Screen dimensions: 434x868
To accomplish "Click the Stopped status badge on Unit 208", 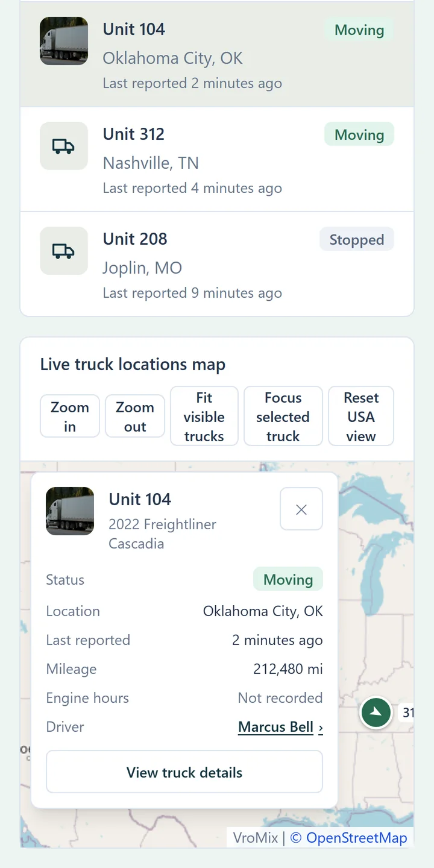I will click(x=357, y=239).
